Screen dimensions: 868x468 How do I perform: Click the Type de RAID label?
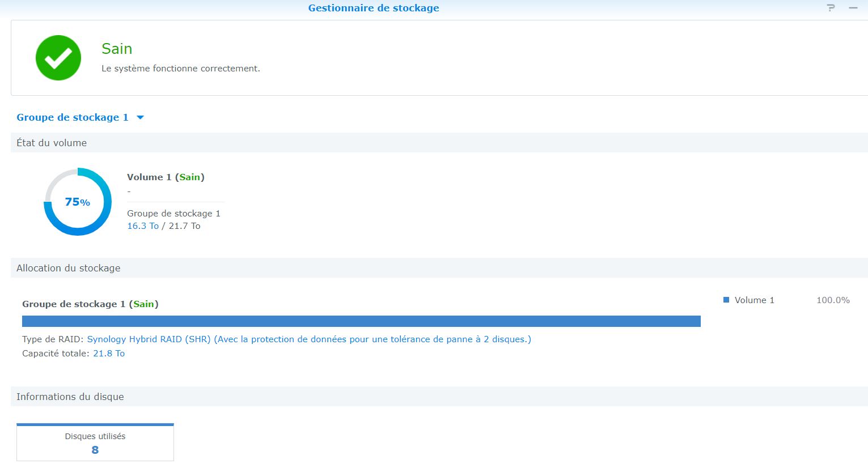[53, 339]
